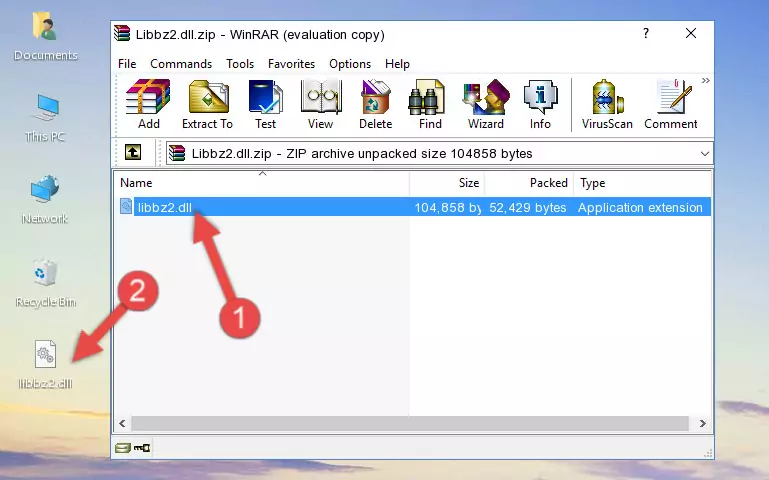Viewport: 769px width, 480px height.
Task: Sort by the Size column header
Action: (x=447, y=183)
